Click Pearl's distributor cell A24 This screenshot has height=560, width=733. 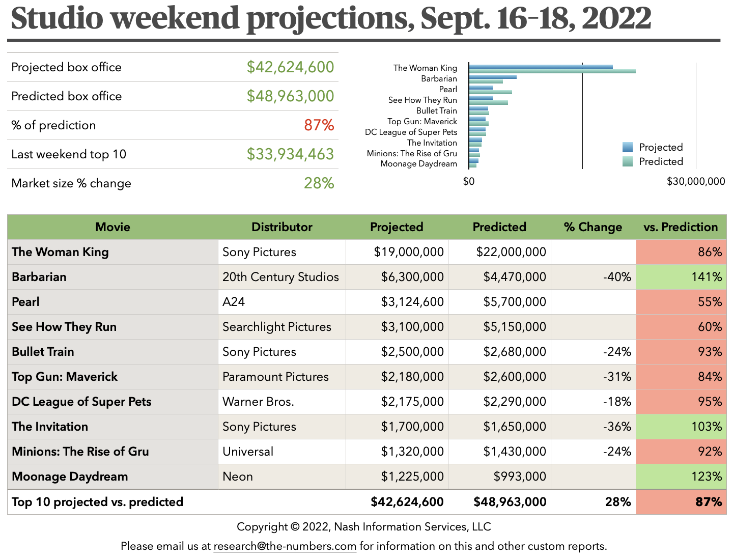(234, 302)
